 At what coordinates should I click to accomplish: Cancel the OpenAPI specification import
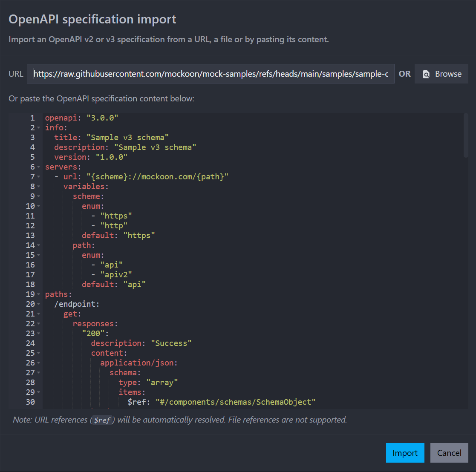coord(449,453)
